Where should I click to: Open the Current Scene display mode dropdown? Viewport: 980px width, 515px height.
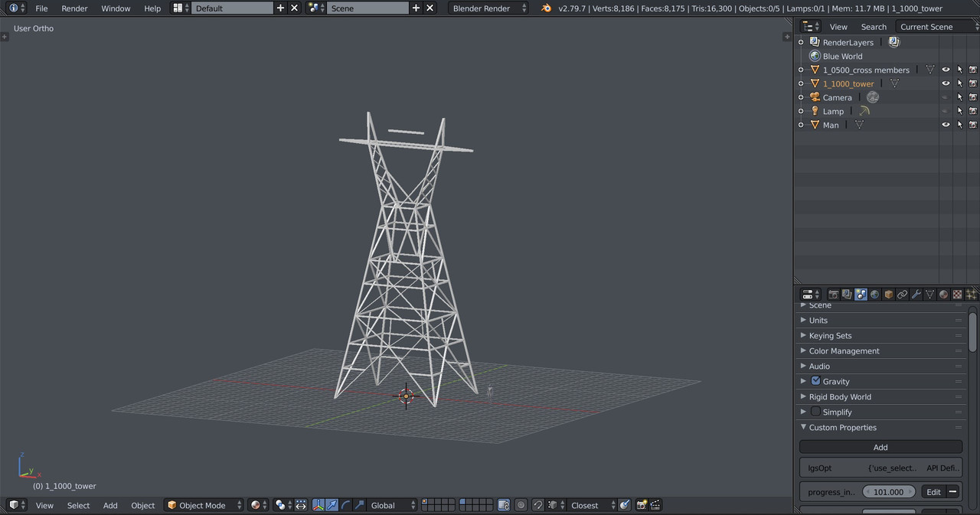coord(937,27)
